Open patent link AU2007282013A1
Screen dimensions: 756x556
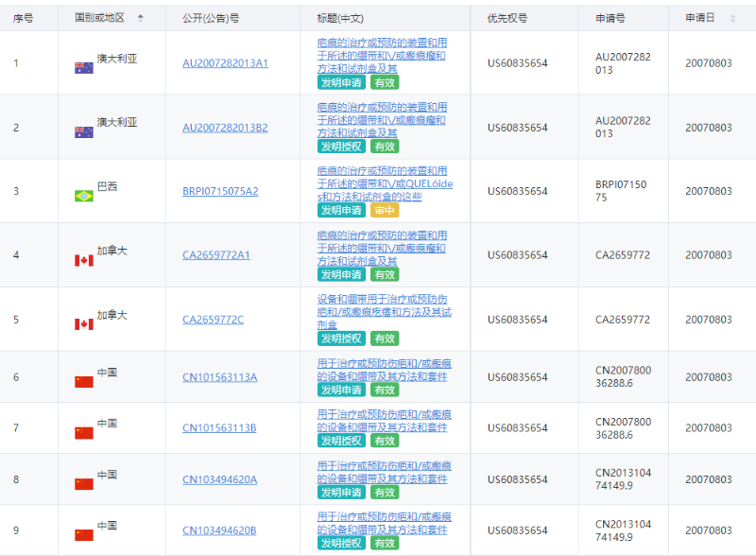(225, 63)
